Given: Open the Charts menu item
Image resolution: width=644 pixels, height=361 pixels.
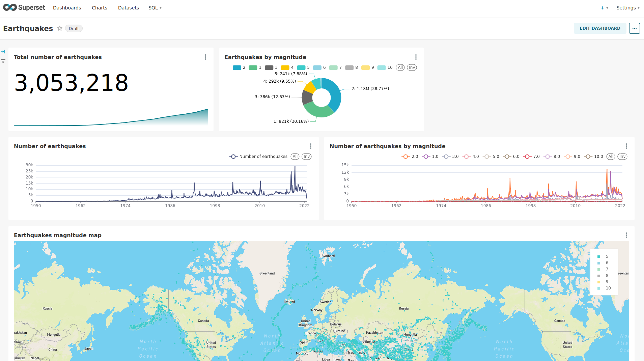Looking at the screenshot, I should click(x=99, y=8).
